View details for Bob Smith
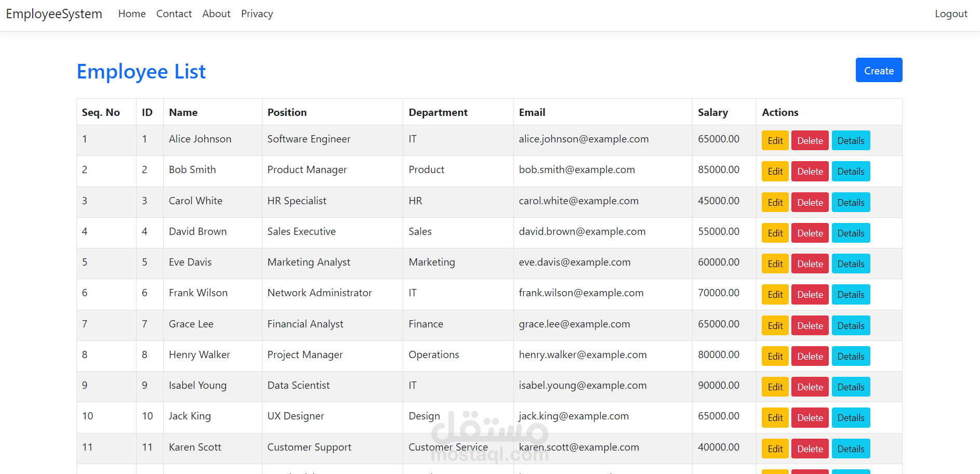Screen dimensions: 980x474 851,172
